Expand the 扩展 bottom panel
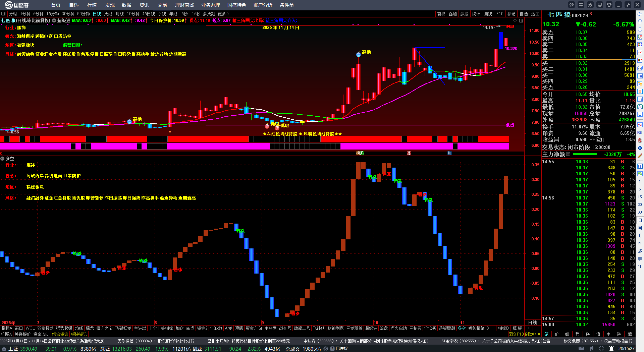Image resolution: width=644 pixels, height=352 pixels. pos(6,334)
